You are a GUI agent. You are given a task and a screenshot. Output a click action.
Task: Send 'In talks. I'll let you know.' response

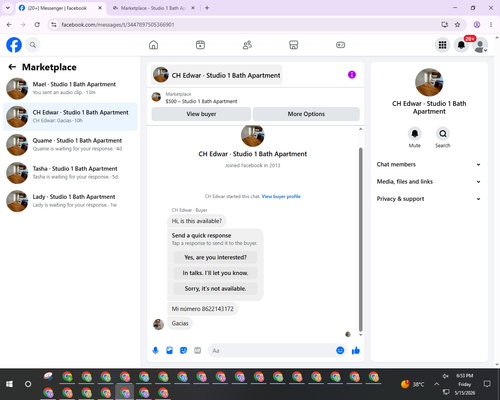tap(215, 273)
